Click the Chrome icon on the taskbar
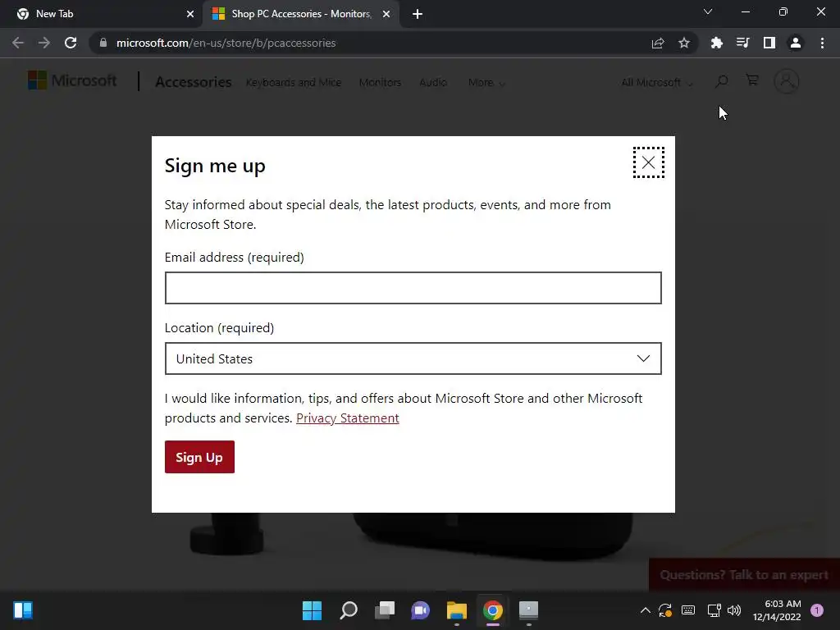 (493, 610)
